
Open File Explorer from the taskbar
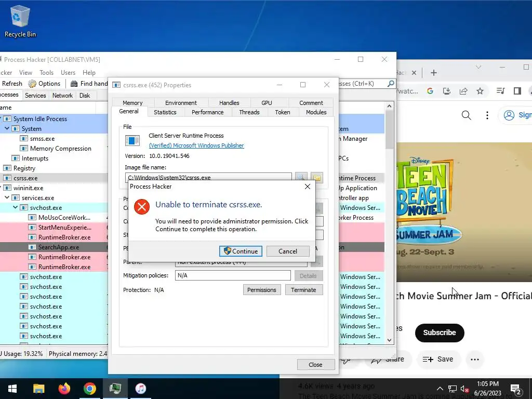[x=38, y=389]
